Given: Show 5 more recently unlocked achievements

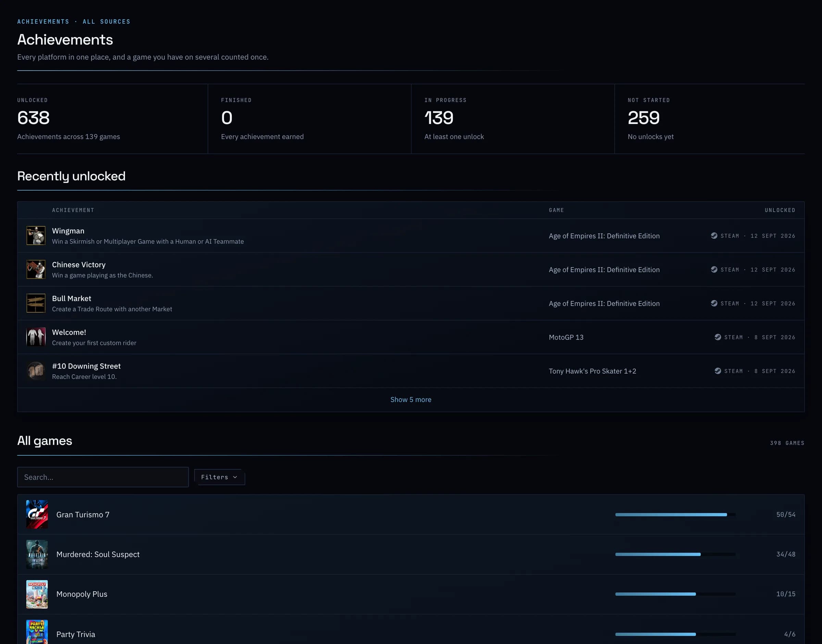Looking at the screenshot, I should tap(411, 399).
